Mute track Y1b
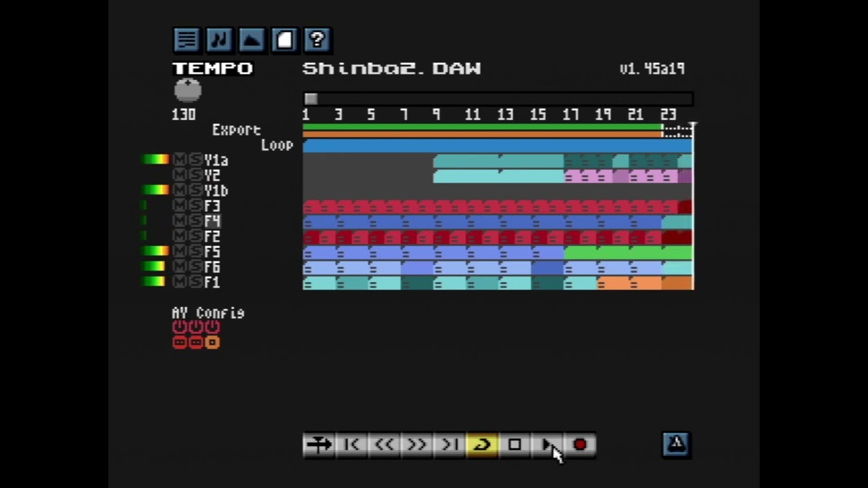Viewport: 868px width, 488px height. click(179, 190)
